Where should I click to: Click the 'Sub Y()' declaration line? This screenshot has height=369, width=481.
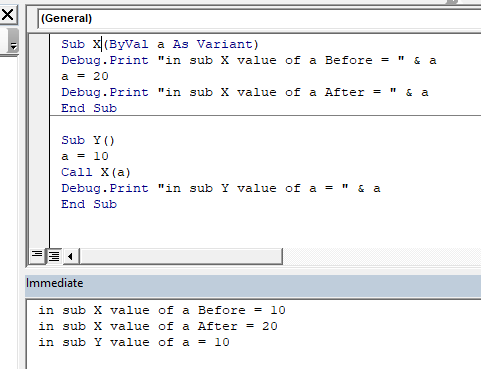coord(88,140)
